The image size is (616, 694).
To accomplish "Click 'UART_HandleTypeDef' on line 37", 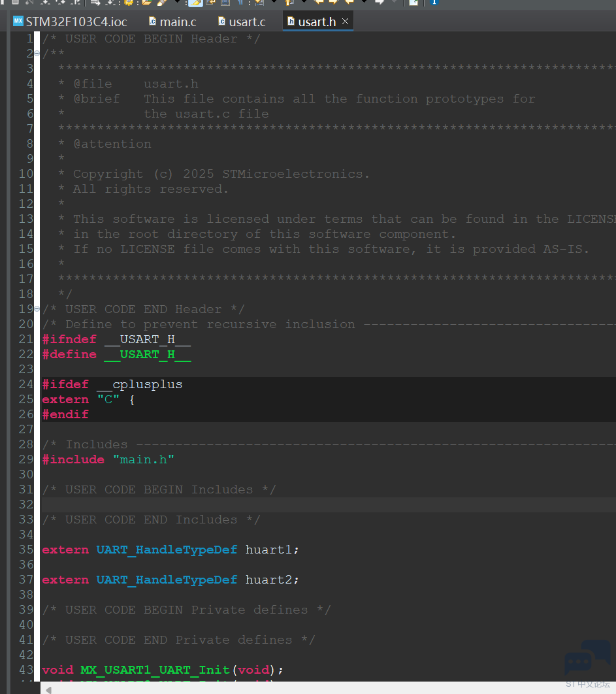I will [167, 580].
